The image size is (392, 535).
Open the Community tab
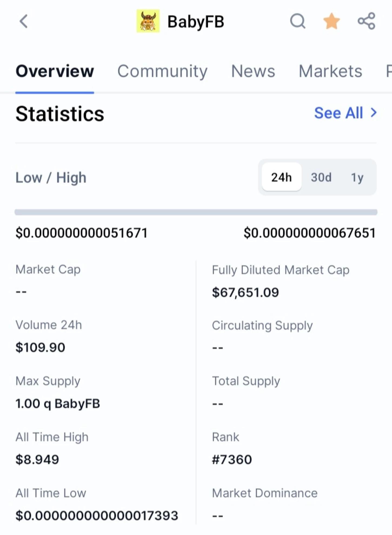click(x=162, y=71)
